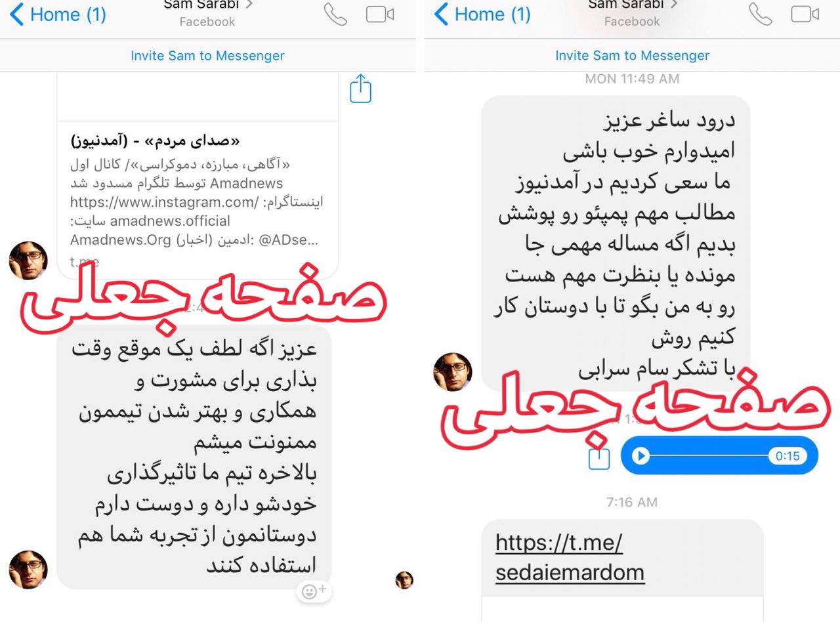Share the voice message via share icon
The image size is (840, 630).
pyautogui.click(x=599, y=457)
